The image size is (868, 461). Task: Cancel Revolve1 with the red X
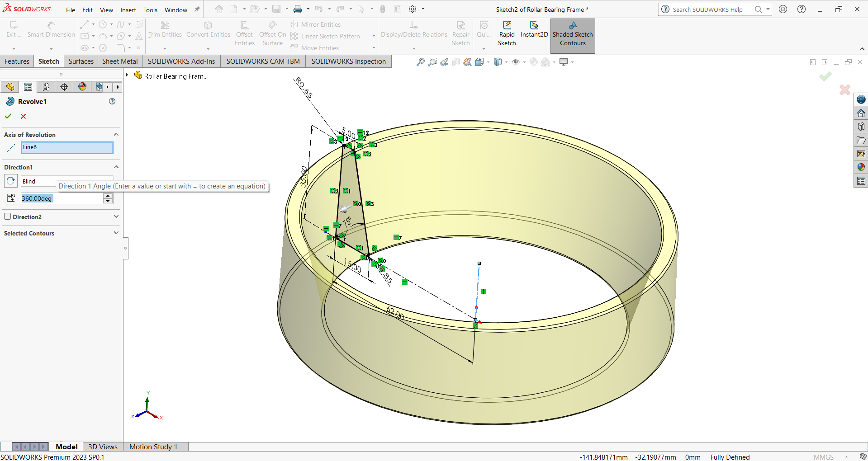coord(24,116)
